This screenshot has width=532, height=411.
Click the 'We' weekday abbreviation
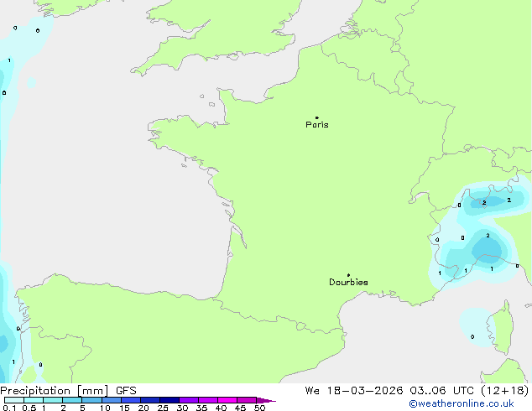pos(312,391)
